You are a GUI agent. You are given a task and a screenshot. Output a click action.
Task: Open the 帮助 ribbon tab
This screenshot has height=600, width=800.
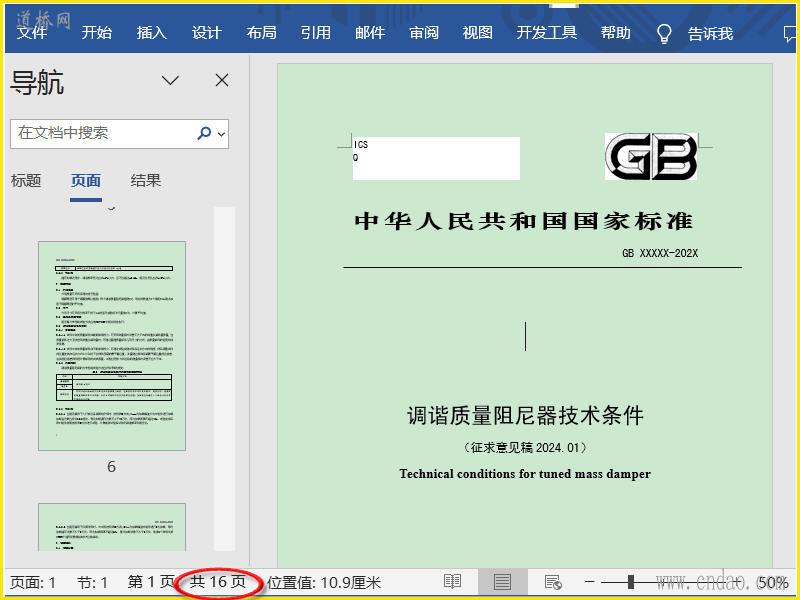615,33
